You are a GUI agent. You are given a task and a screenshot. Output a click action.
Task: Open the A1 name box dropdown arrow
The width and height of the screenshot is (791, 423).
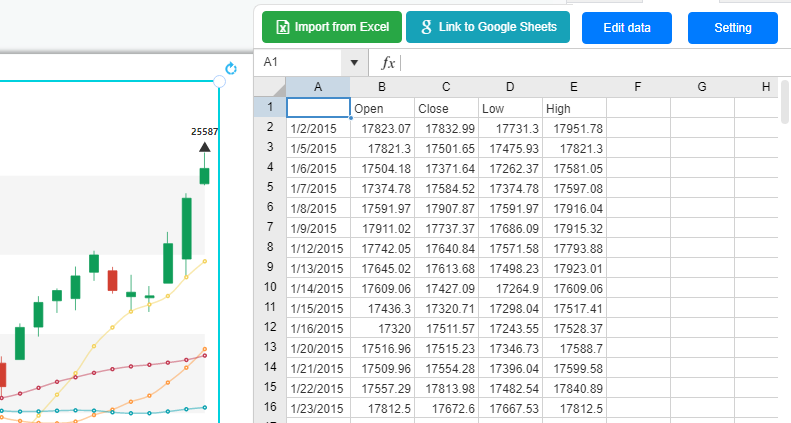click(355, 63)
